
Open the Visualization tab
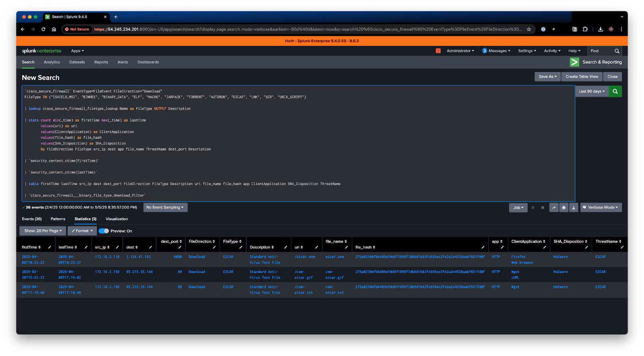click(117, 219)
